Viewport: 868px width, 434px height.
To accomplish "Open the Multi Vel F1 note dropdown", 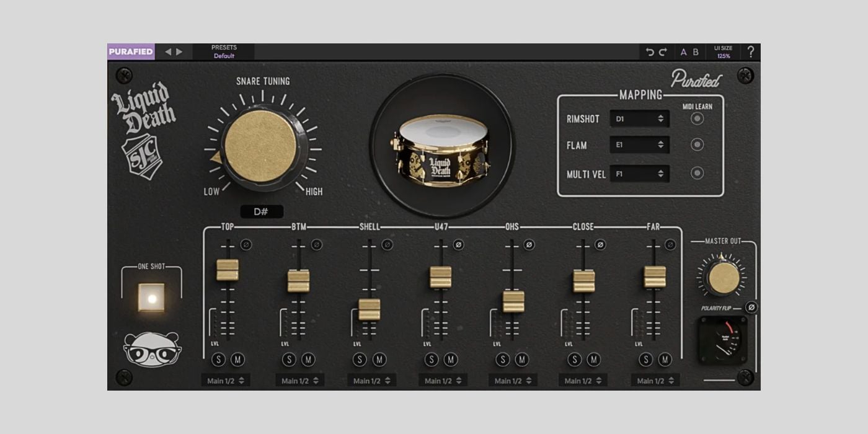I will 639,174.
